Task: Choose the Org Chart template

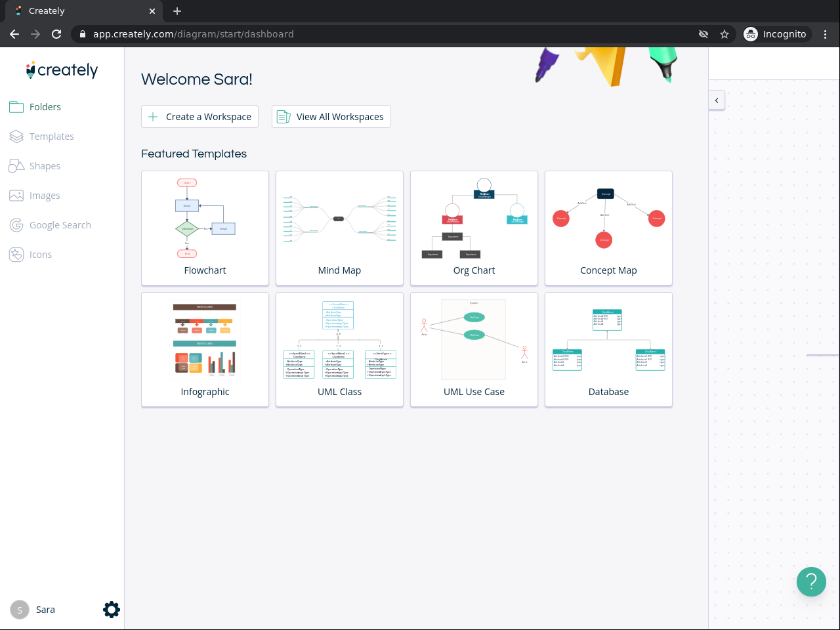Action: 474,228
